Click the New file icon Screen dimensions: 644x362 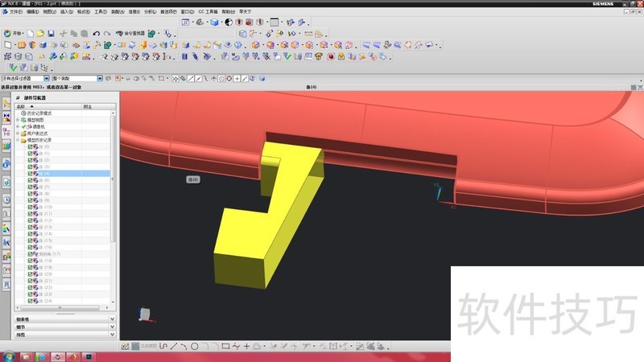[31, 33]
